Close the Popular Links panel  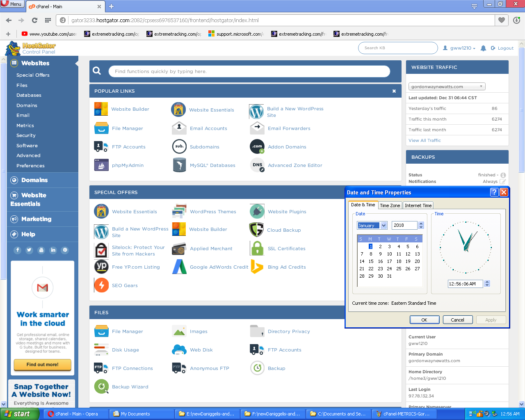[394, 91]
